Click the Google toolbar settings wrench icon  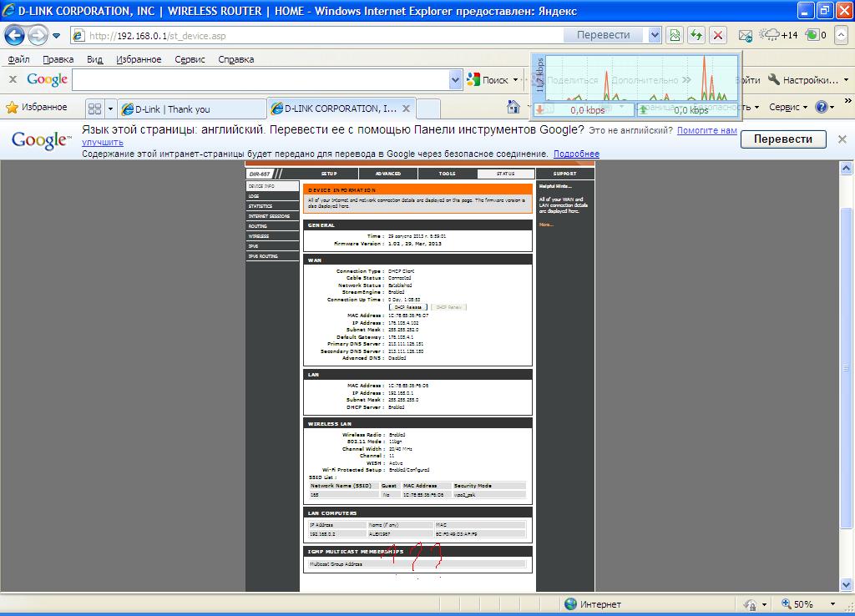774,79
